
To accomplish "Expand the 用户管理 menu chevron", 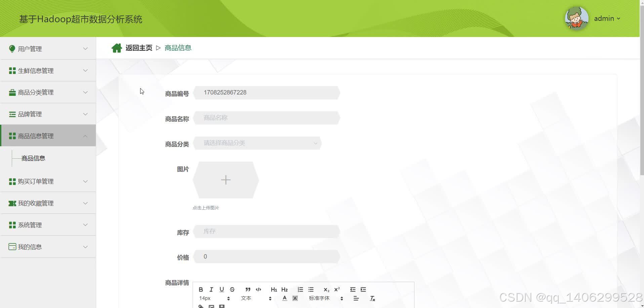I will pos(85,49).
